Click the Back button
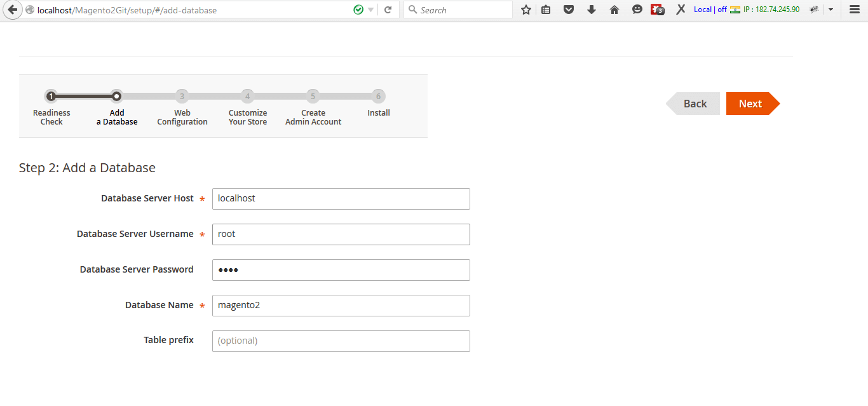This screenshot has width=868, height=406. (694, 104)
